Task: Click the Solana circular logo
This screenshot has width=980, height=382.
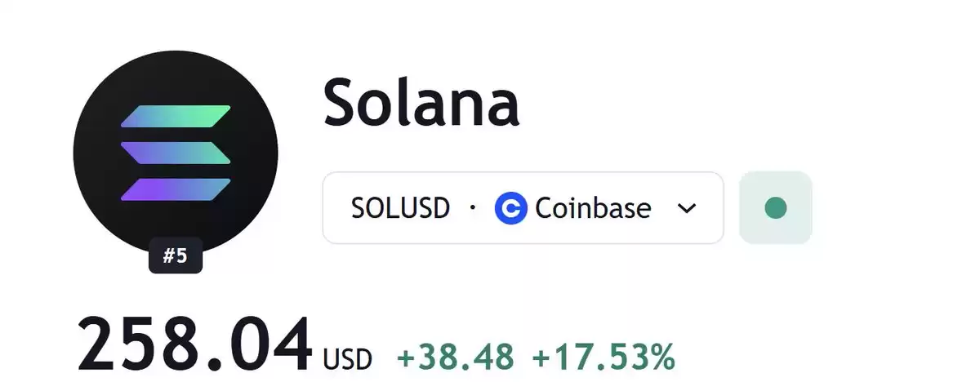Action: pyautogui.click(x=176, y=153)
